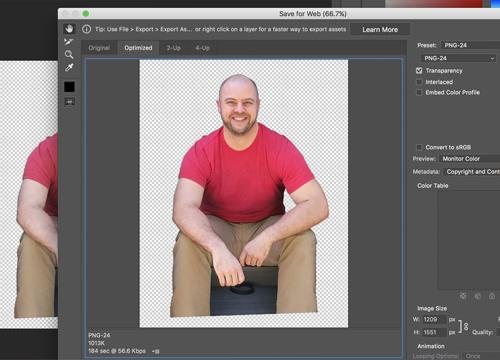
Task: Click the image height input field
Action: (x=434, y=332)
